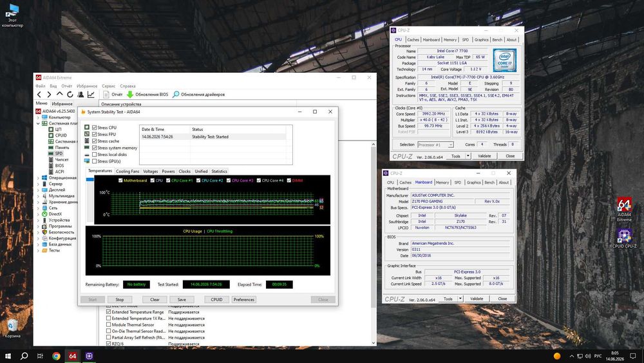Stop the stability test
The width and height of the screenshot is (644, 363).
[120, 300]
